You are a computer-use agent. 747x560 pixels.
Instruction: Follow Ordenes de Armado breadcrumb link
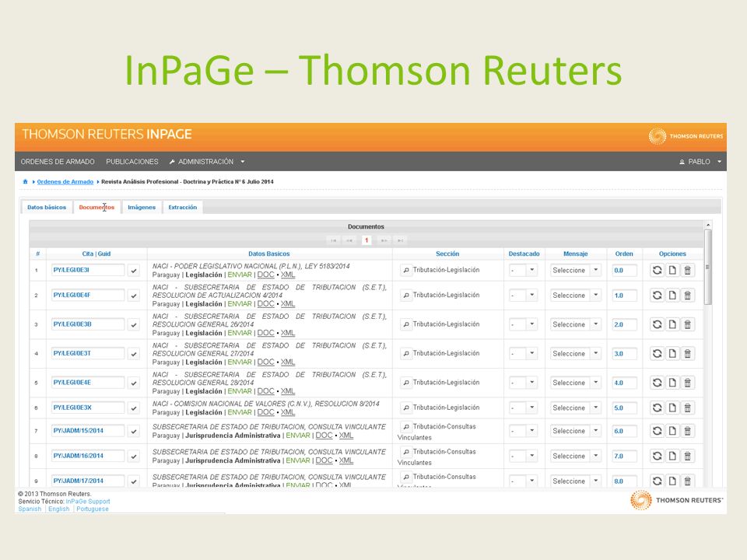tap(65, 181)
